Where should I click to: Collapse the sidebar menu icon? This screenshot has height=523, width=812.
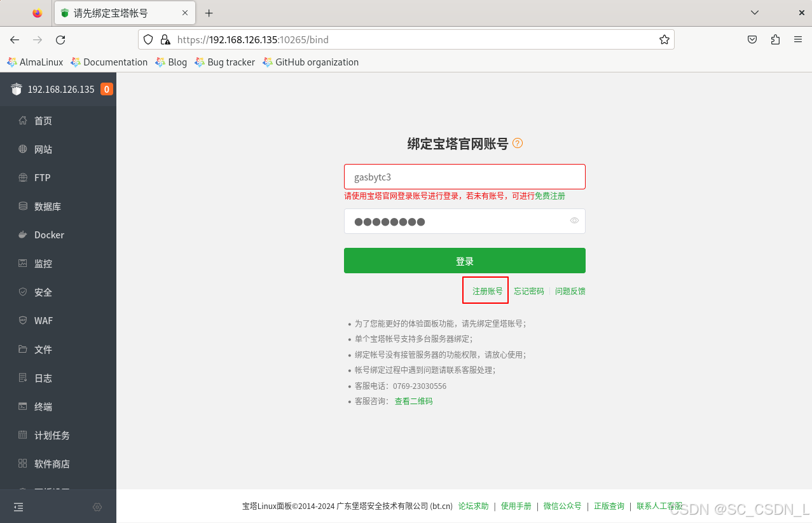(18, 507)
